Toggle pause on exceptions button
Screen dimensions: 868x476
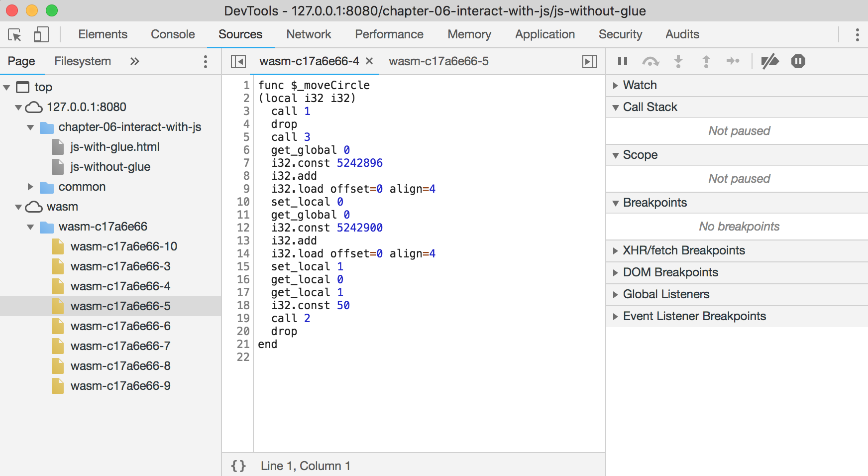[798, 61]
